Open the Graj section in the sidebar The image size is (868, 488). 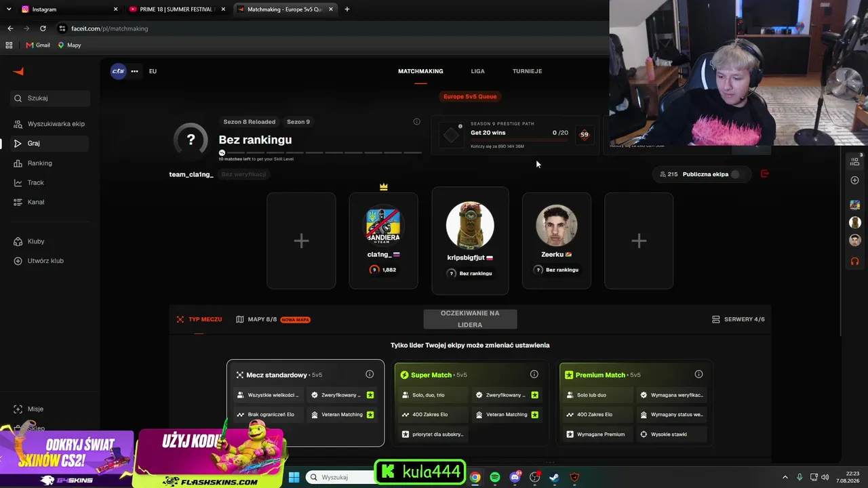pyautogui.click(x=50, y=144)
